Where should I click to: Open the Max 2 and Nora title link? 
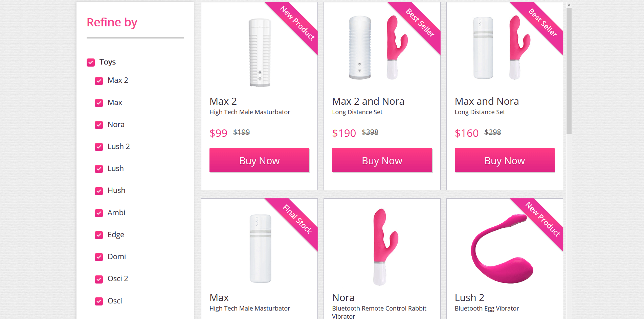coord(368,101)
